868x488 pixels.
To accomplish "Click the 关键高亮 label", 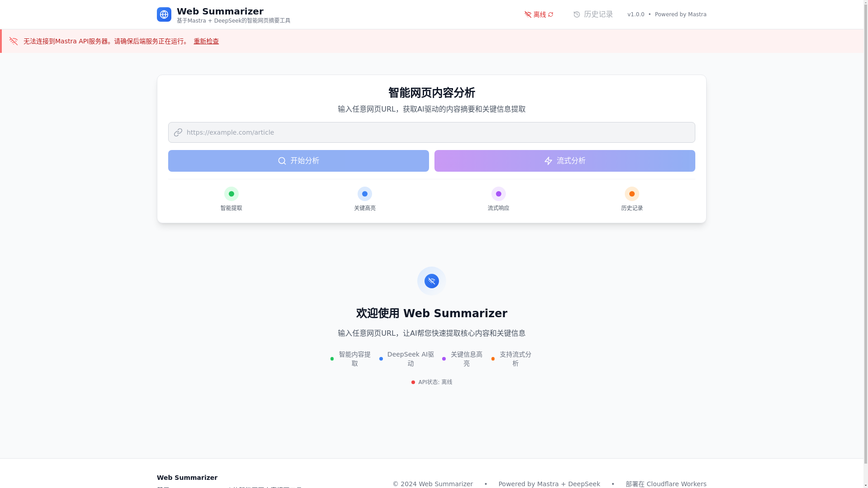I will [365, 208].
